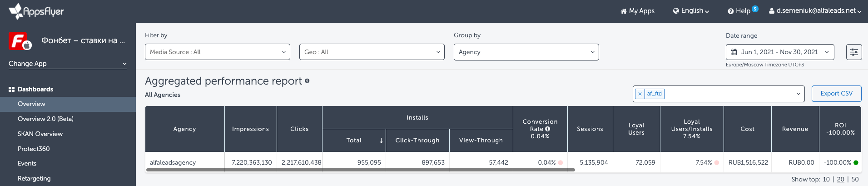Click the Loyal Users column header
The image size is (868, 186).
pyautogui.click(x=636, y=129)
